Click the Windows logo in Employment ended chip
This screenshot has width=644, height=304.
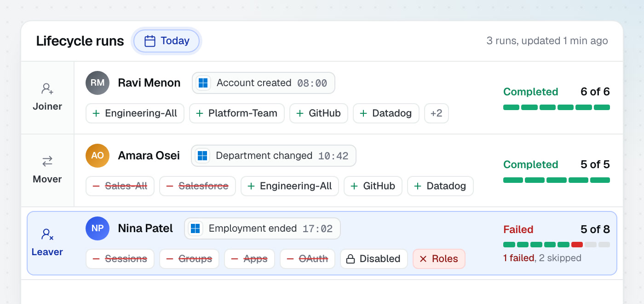pos(195,228)
